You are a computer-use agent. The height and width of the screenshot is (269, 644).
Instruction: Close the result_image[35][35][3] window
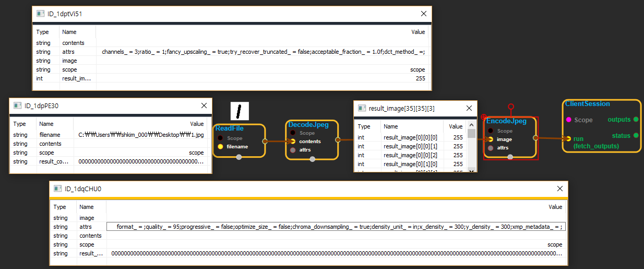pyautogui.click(x=468, y=108)
